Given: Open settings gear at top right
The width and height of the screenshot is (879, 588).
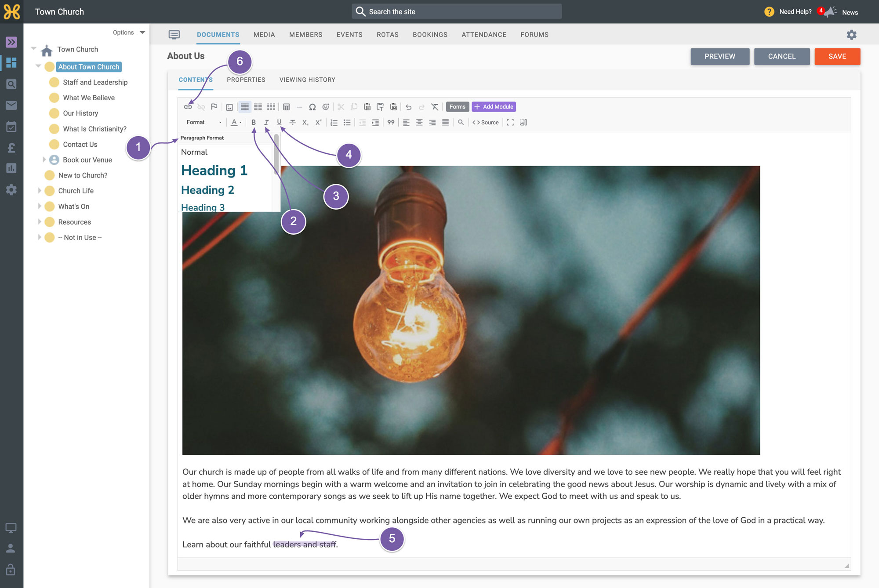Looking at the screenshot, I should (x=851, y=35).
